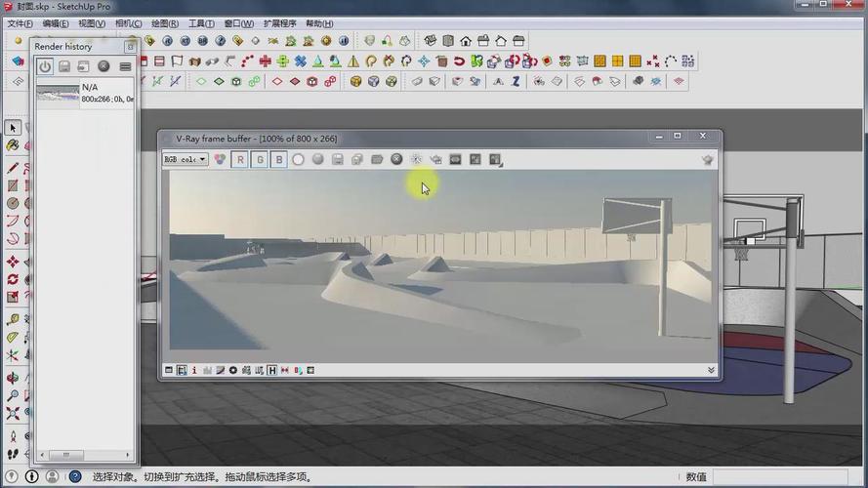Screen dimensions: 868x488
Task: Save the rendered image from frame buffer
Action: (338, 159)
